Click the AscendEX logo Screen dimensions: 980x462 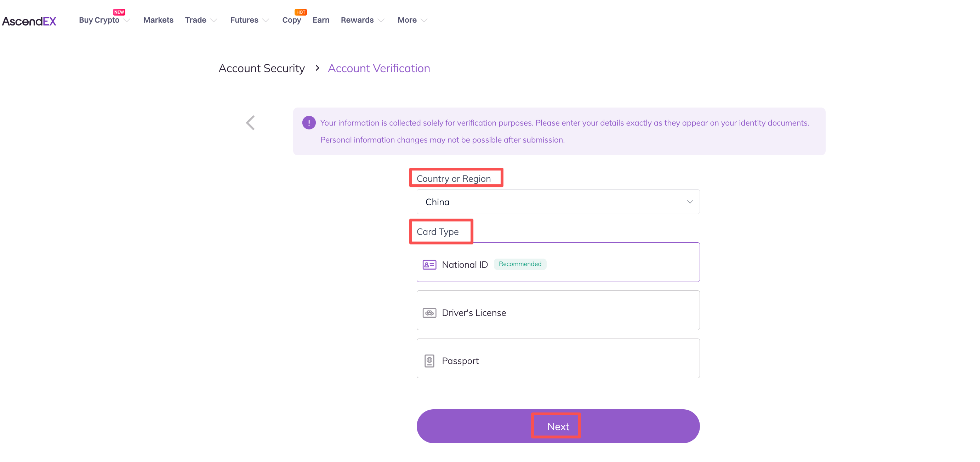29,21
